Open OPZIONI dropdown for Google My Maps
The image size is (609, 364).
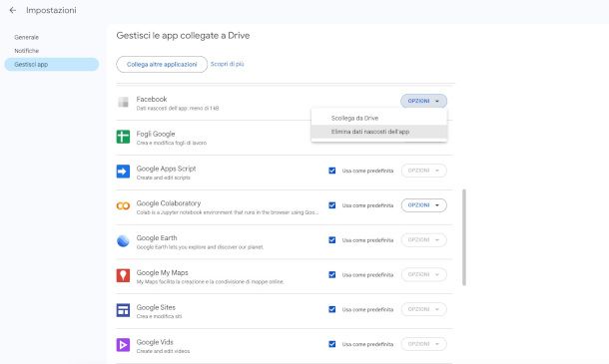423,275
